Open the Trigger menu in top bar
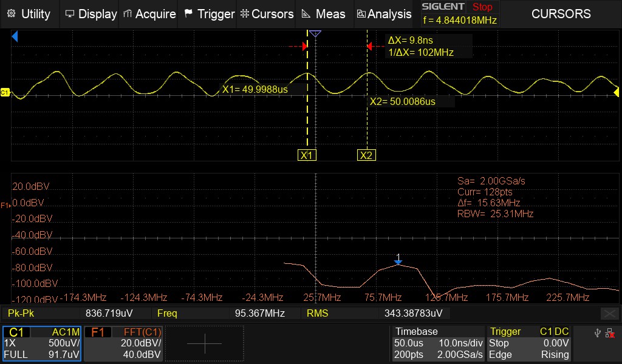Screen dimensions: 622x364 tap(209, 14)
